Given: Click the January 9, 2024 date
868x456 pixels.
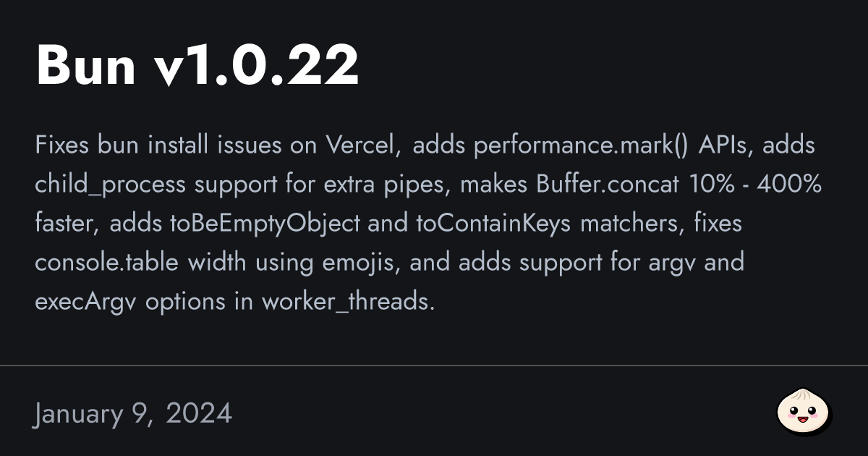Looking at the screenshot, I should click(133, 413).
